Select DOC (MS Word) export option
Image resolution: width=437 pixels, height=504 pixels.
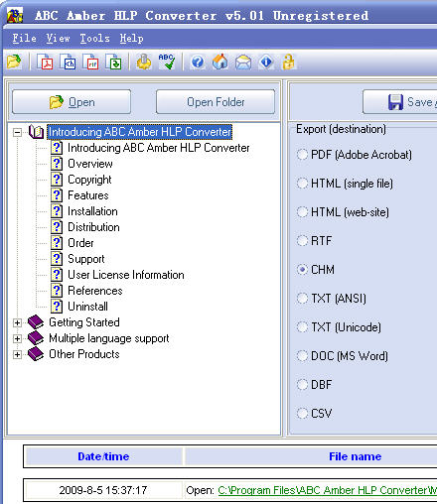click(x=302, y=356)
